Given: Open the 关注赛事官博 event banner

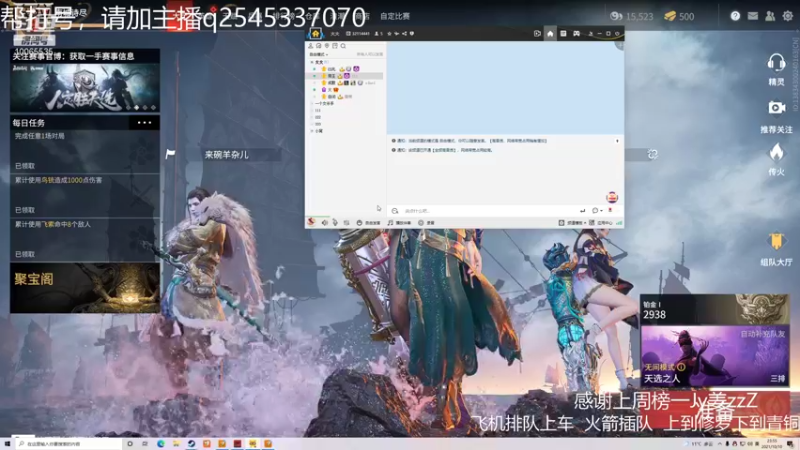Looking at the screenshot, I should point(85,81).
